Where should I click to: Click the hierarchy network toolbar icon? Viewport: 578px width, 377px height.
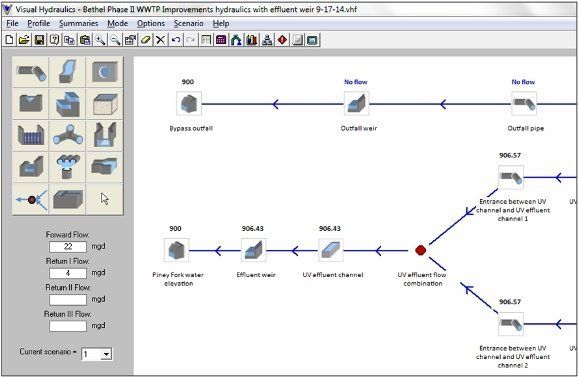click(x=267, y=40)
